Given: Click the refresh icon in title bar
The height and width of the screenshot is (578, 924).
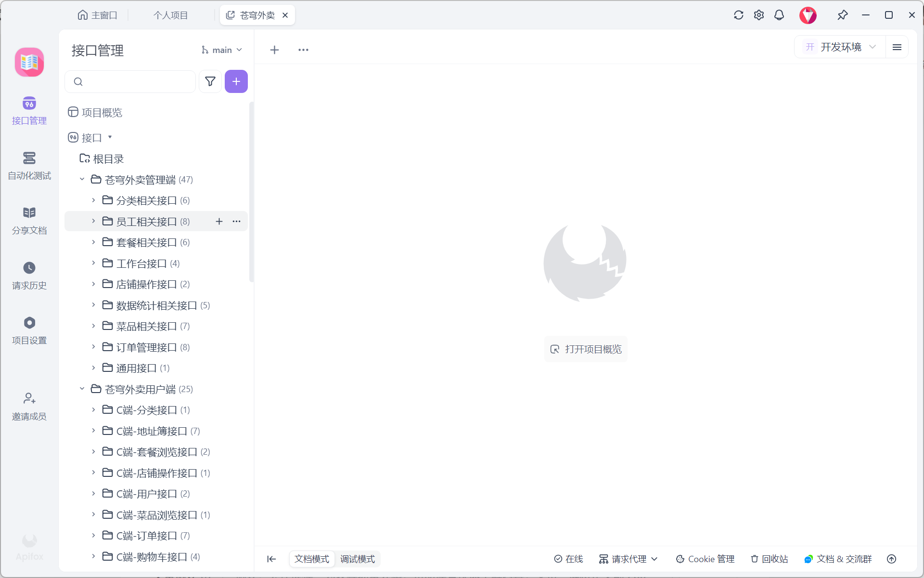Looking at the screenshot, I should 738,15.
